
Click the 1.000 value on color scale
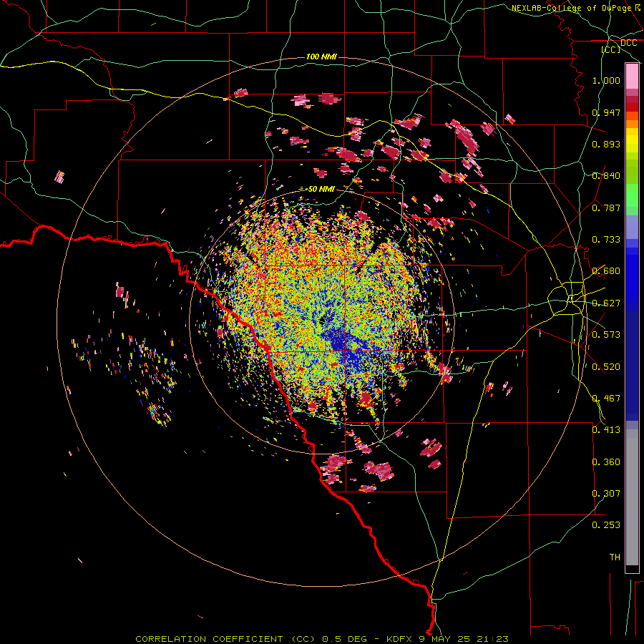606,80
